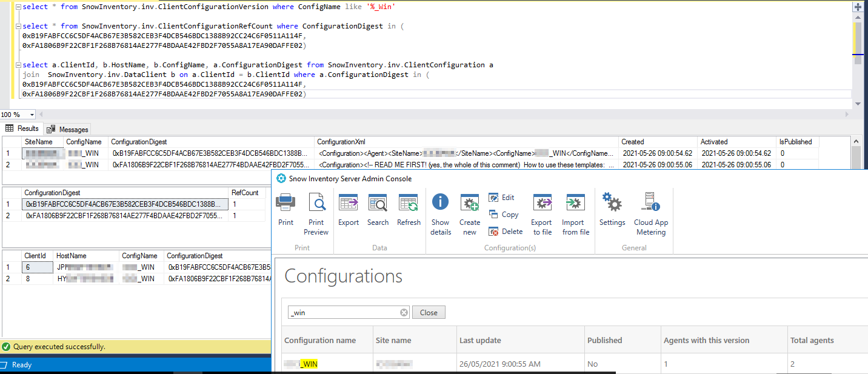Screen dimensions: 868x374
Task: Collapse the third select statement
Action: 18,65
